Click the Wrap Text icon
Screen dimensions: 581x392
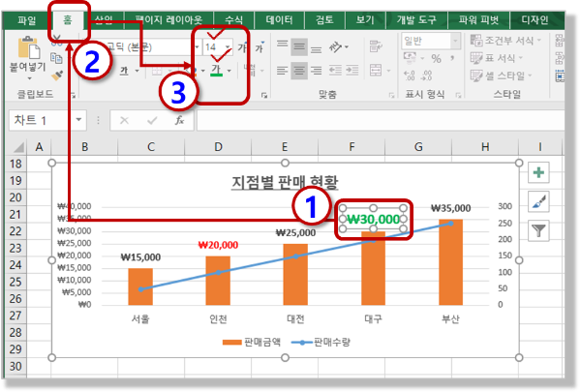pos(376,47)
